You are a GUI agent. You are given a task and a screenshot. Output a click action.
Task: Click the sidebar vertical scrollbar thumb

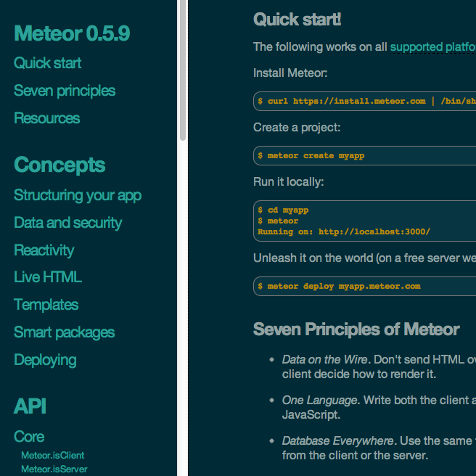[x=183, y=70]
